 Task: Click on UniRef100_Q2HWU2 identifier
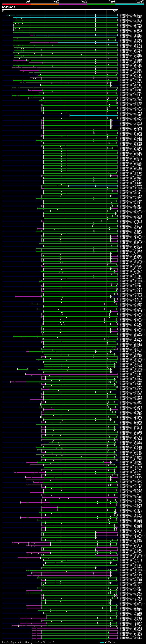(x=131, y=208)
